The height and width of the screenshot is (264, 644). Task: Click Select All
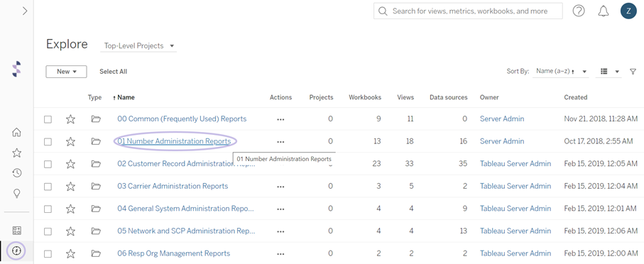click(114, 72)
